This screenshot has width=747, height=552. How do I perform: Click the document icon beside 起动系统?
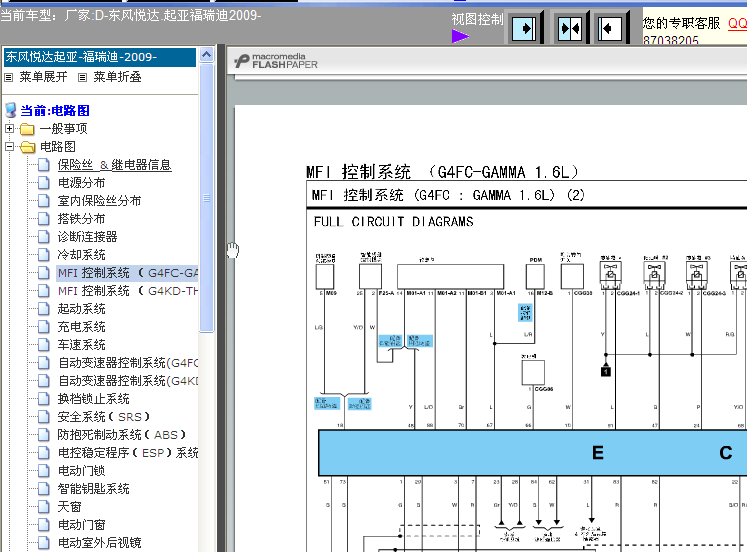[x=44, y=309]
